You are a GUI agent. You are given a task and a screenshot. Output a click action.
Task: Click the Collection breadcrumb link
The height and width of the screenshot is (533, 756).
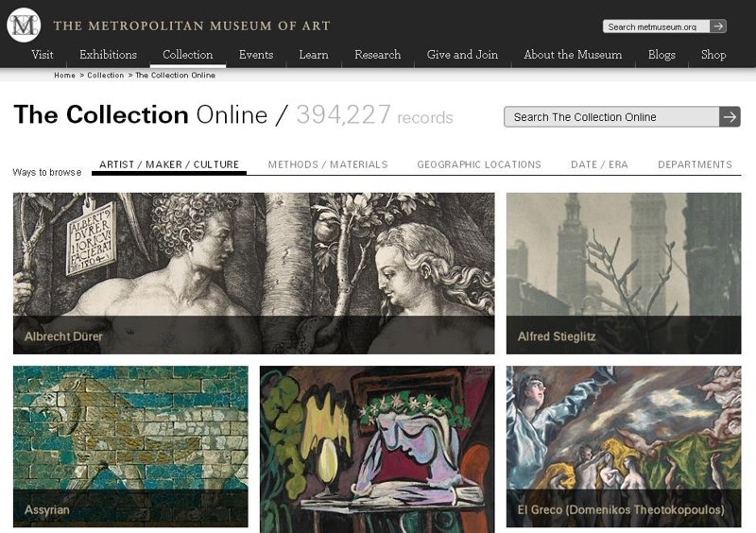[106, 76]
